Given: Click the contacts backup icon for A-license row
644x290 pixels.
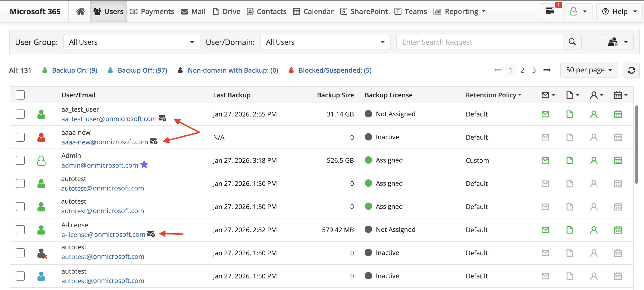Looking at the screenshot, I should 594,230.
